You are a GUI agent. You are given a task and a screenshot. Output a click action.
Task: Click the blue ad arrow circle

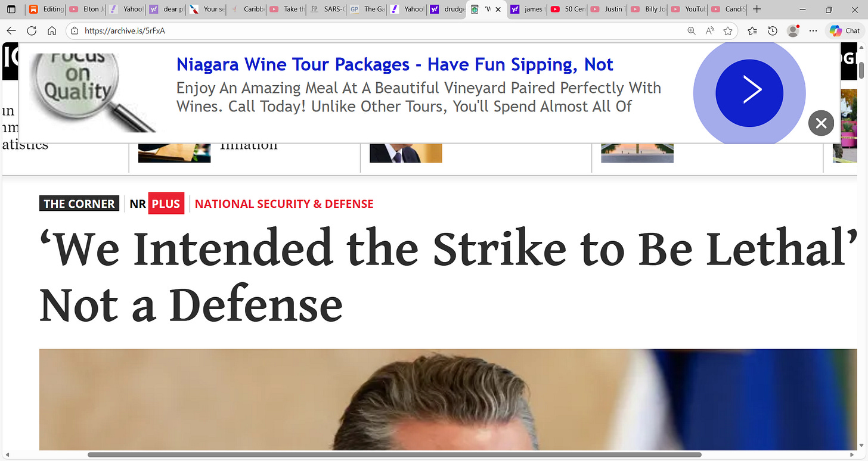point(749,89)
